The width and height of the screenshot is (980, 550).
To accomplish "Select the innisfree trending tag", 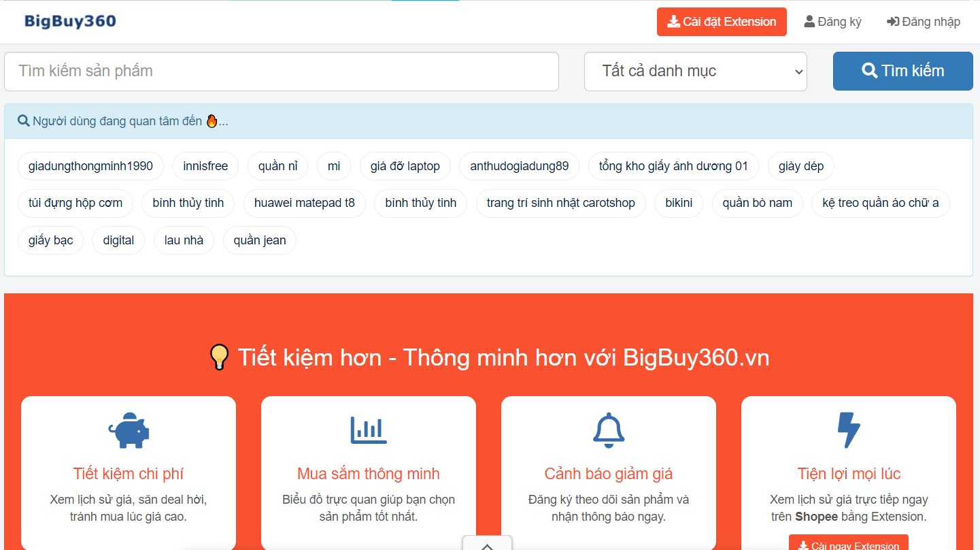I will [205, 166].
